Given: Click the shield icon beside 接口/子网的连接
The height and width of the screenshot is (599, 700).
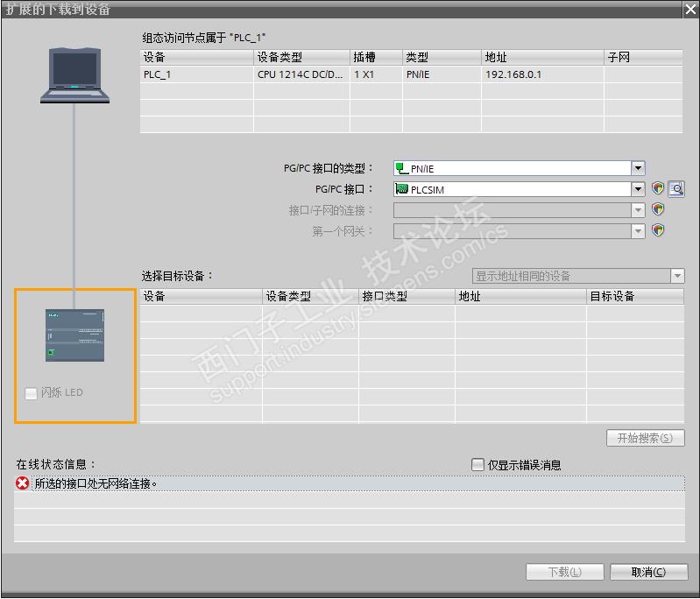Looking at the screenshot, I should click(x=658, y=209).
